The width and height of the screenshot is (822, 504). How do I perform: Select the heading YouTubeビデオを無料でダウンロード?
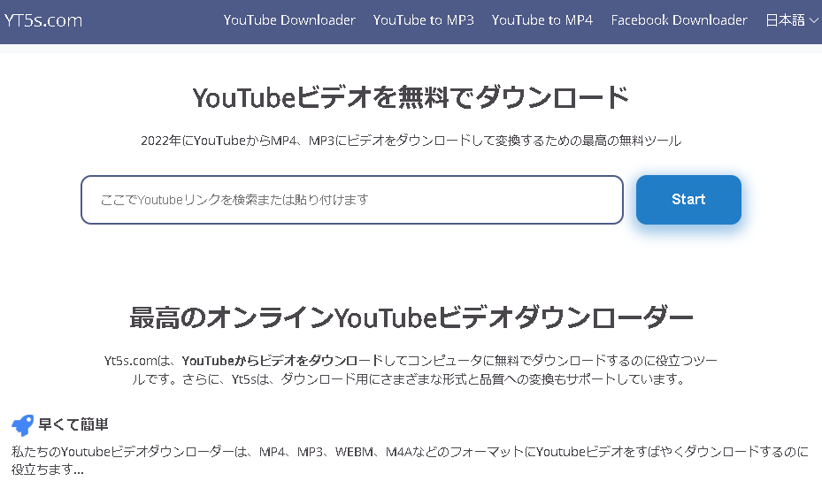(x=411, y=97)
